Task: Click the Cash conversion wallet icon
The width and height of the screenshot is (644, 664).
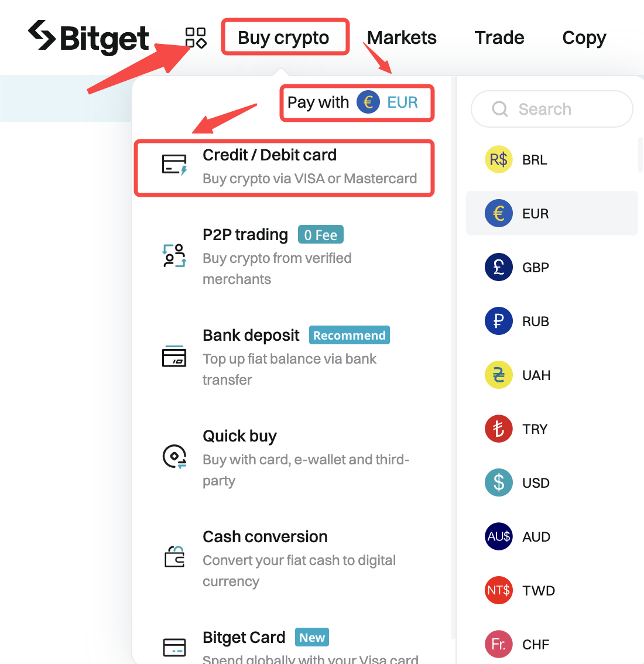Action: tap(174, 557)
